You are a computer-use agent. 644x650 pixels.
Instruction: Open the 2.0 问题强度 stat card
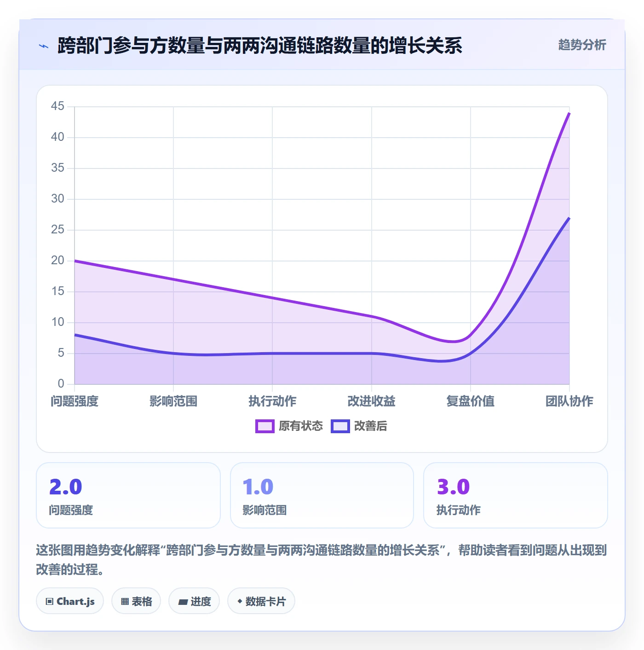[128, 495]
